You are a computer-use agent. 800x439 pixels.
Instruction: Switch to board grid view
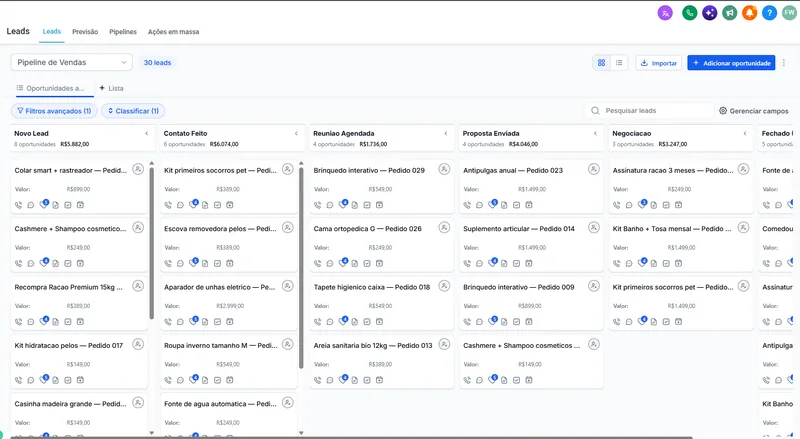coord(602,63)
